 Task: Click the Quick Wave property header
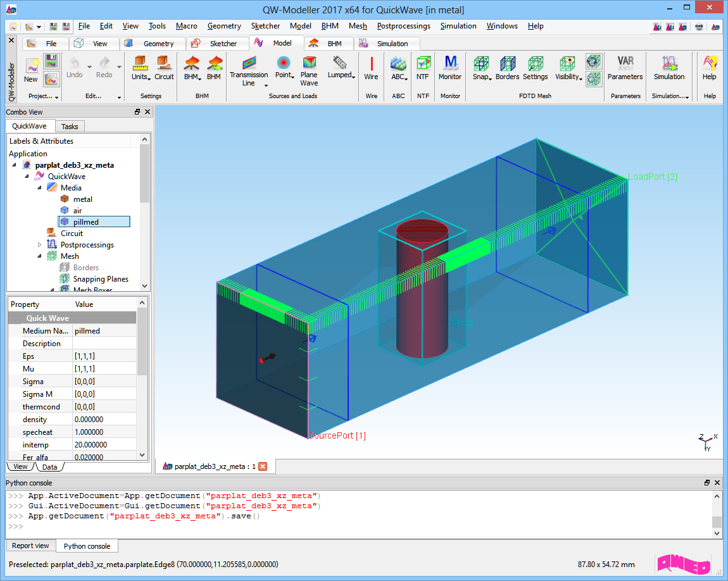pos(72,318)
